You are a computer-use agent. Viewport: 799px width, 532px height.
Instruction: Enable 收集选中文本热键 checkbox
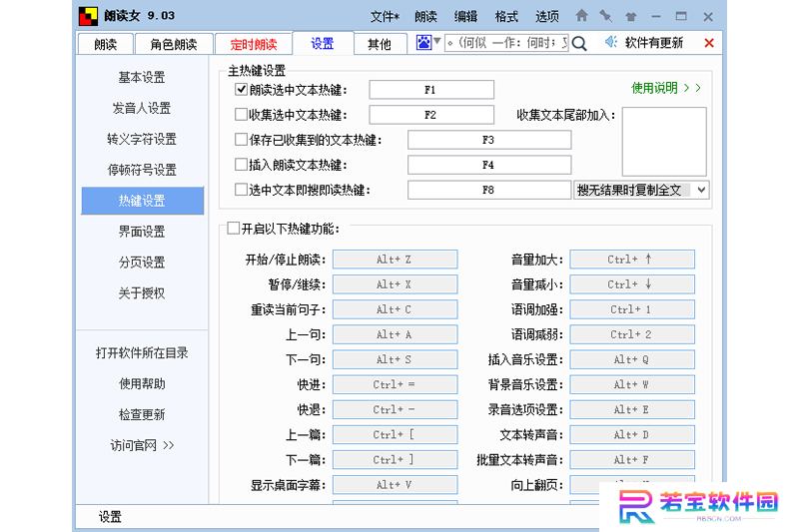click(x=241, y=115)
